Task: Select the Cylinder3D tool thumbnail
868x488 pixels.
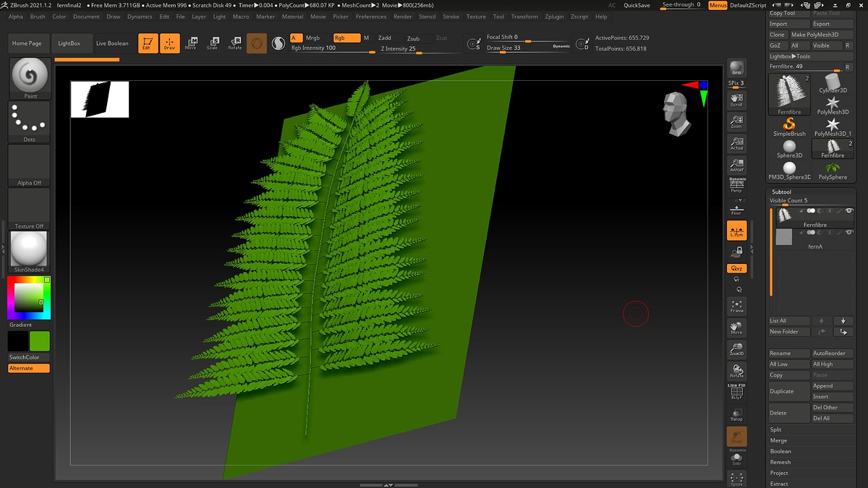Action: tap(833, 82)
